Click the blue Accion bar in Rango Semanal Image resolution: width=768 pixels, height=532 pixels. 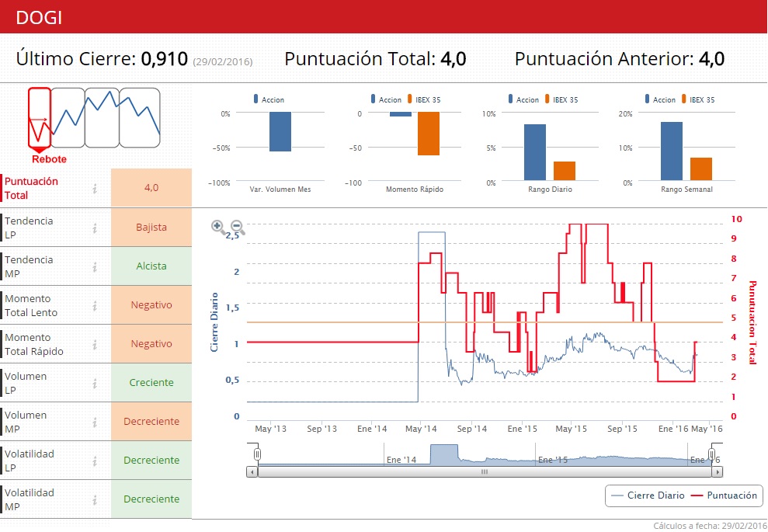(x=672, y=151)
